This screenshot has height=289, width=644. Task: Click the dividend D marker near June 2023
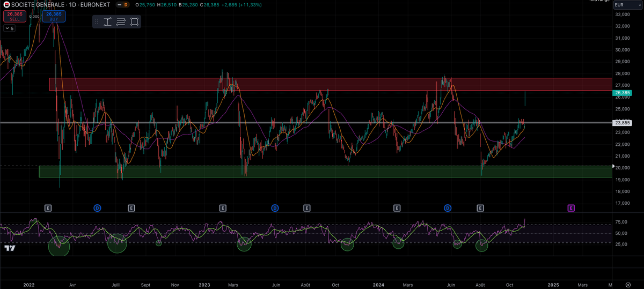pyautogui.click(x=274, y=208)
